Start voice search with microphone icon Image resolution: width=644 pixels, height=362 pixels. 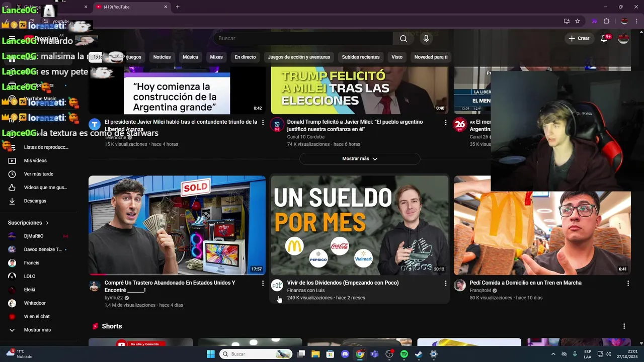[426, 39]
